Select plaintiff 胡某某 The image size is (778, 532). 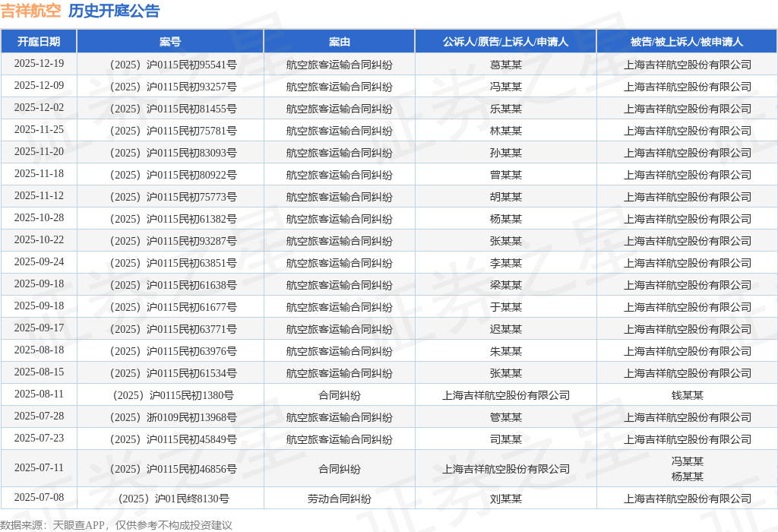click(x=505, y=197)
